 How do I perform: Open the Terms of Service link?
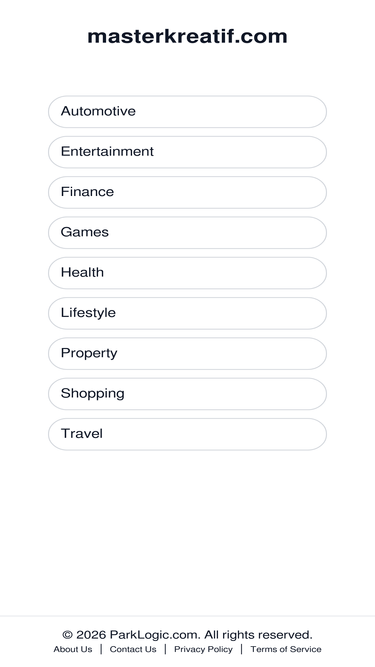point(286,649)
